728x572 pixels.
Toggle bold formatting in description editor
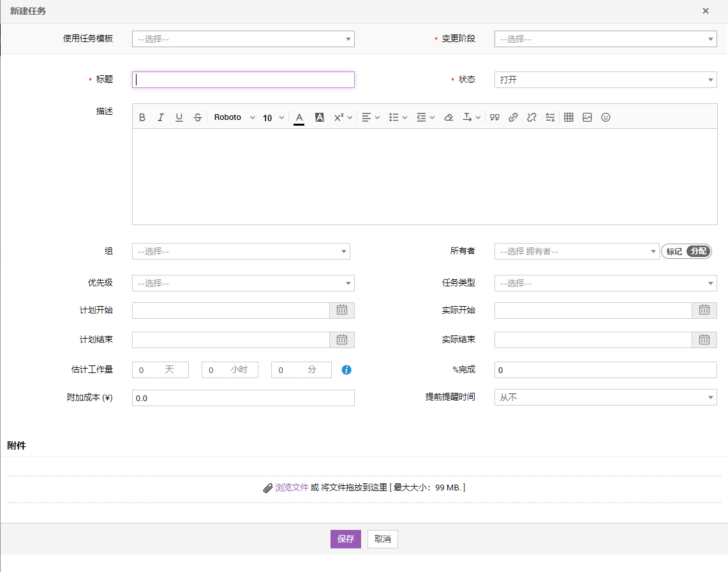tap(142, 117)
